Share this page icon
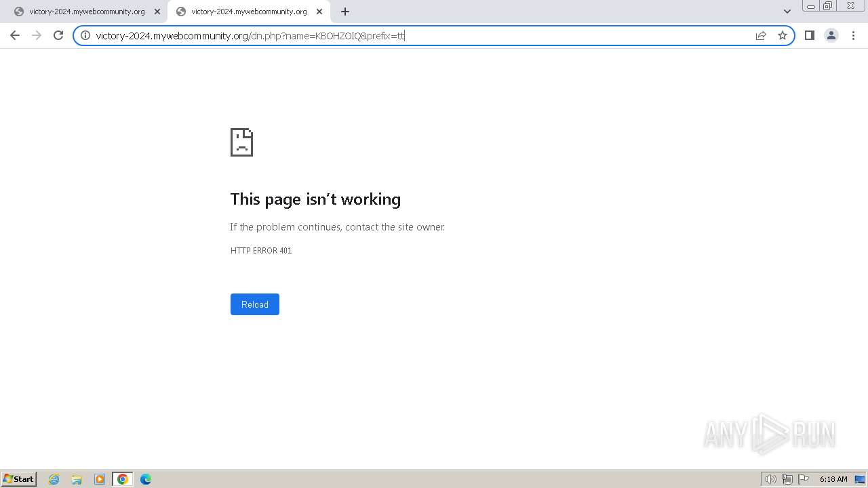Image resolution: width=868 pixels, height=488 pixels. [x=761, y=35]
